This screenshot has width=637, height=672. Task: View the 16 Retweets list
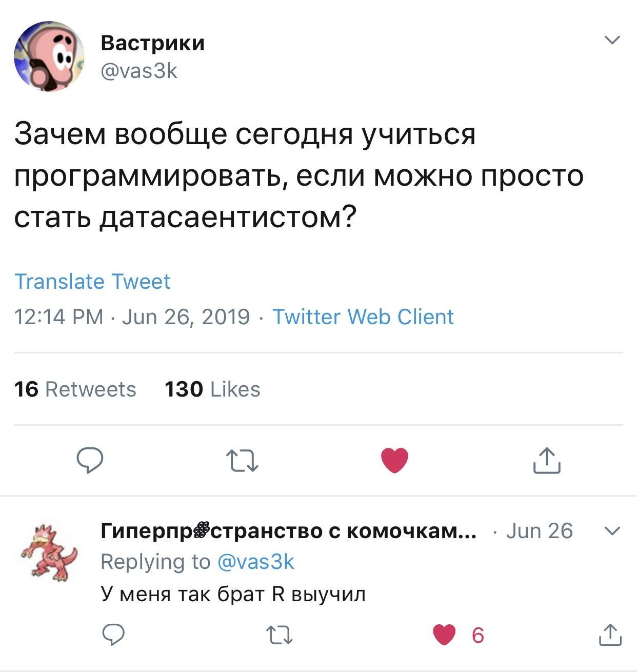75,389
